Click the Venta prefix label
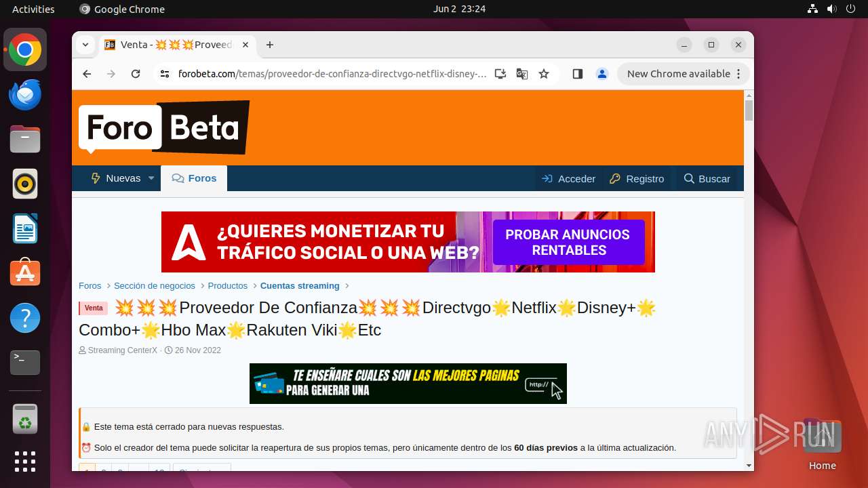The height and width of the screenshot is (488, 868). tap(94, 308)
